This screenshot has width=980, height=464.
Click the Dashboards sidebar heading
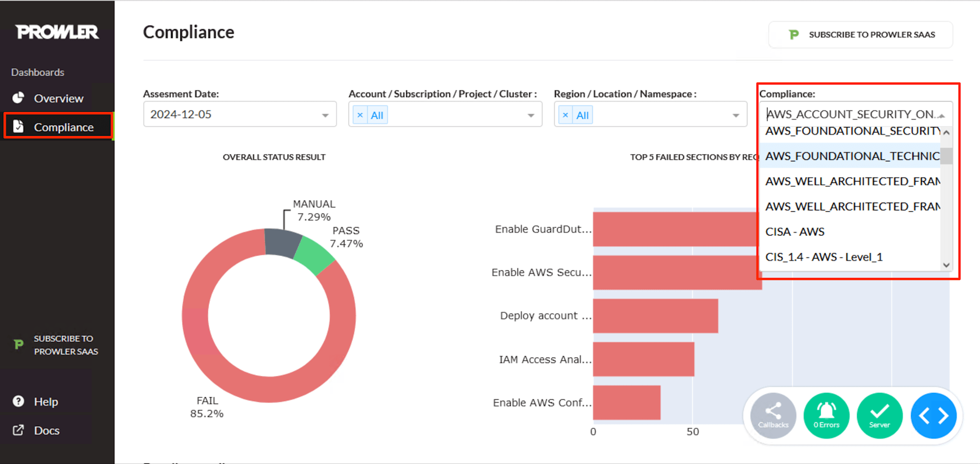pyautogui.click(x=38, y=72)
